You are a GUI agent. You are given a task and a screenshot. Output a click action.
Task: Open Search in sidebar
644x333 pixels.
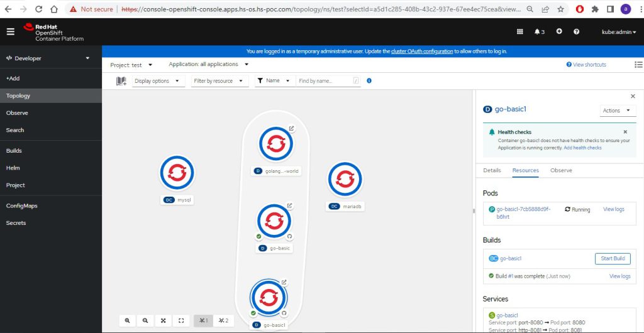coord(51,130)
